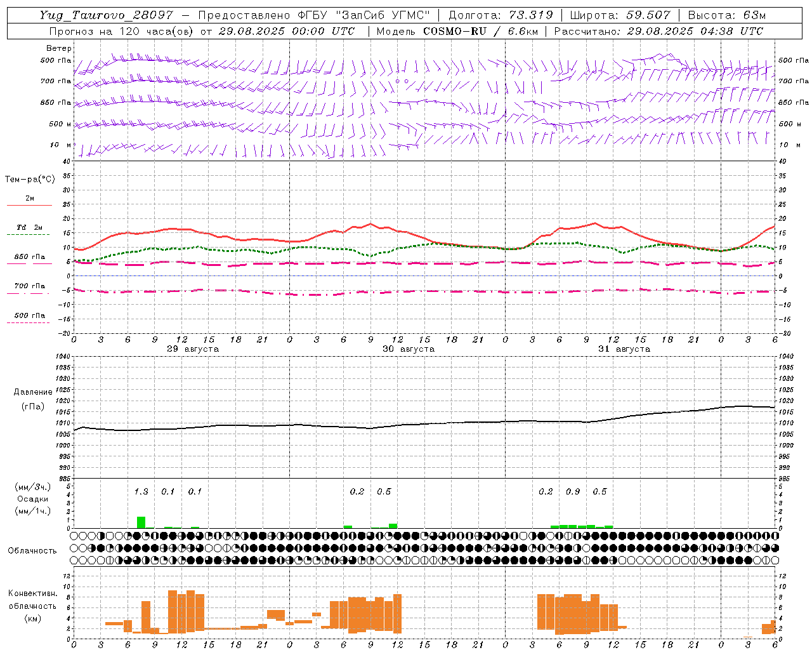Image resolution: width=812 pixels, height=650 pixels.
Task: Click the '0.9' precipitation amount value
Action: (573, 491)
